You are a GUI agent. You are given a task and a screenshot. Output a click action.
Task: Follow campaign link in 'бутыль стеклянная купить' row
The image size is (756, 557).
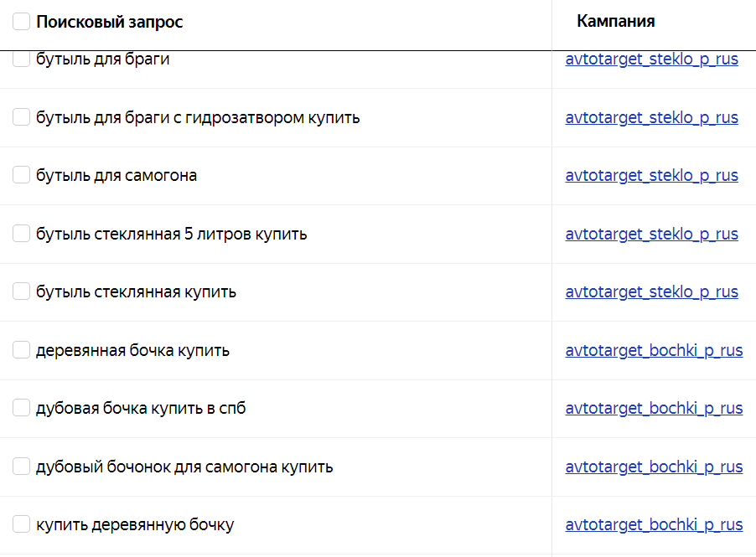[x=651, y=291]
